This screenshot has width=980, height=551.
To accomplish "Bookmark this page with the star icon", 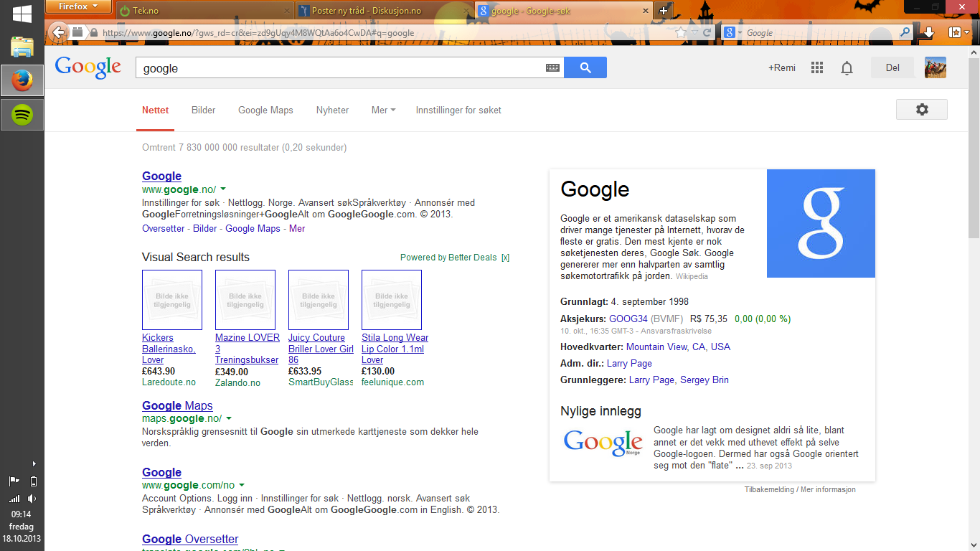I will pyautogui.click(x=680, y=32).
